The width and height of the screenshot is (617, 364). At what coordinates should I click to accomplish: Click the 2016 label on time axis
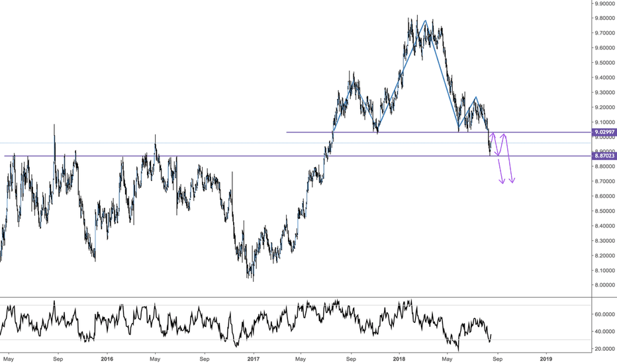pos(107,359)
